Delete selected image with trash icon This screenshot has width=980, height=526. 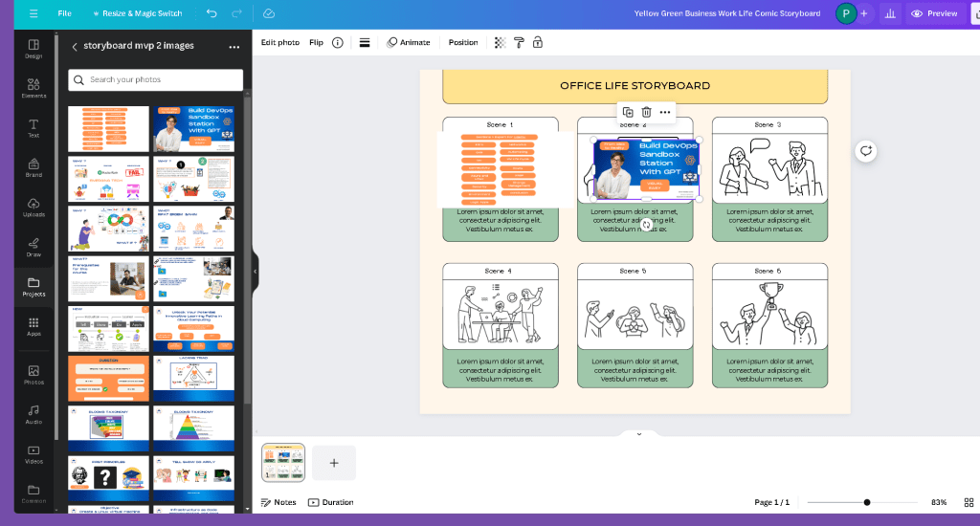[x=646, y=113]
